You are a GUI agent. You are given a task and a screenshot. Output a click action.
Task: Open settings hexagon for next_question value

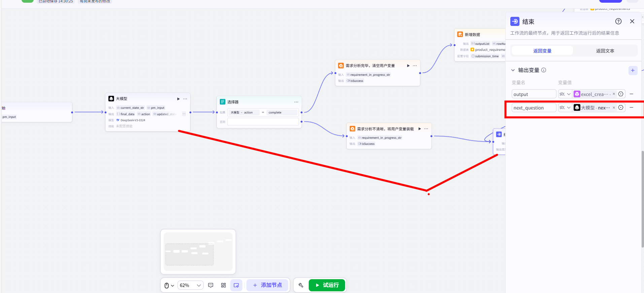[x=621, y=107]
